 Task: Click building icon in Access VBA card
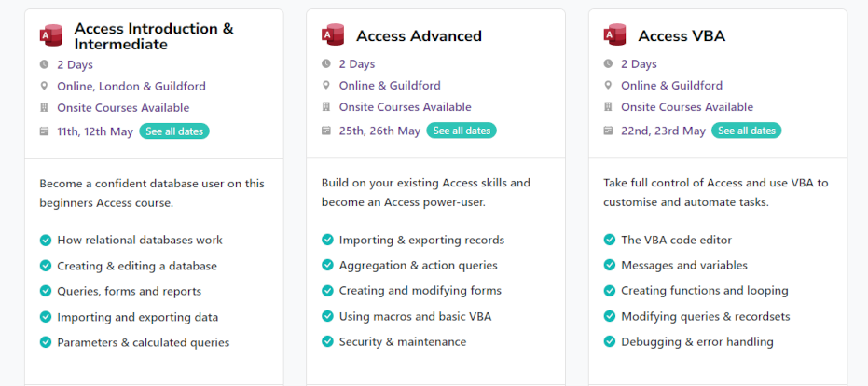[x=608, y=107]
